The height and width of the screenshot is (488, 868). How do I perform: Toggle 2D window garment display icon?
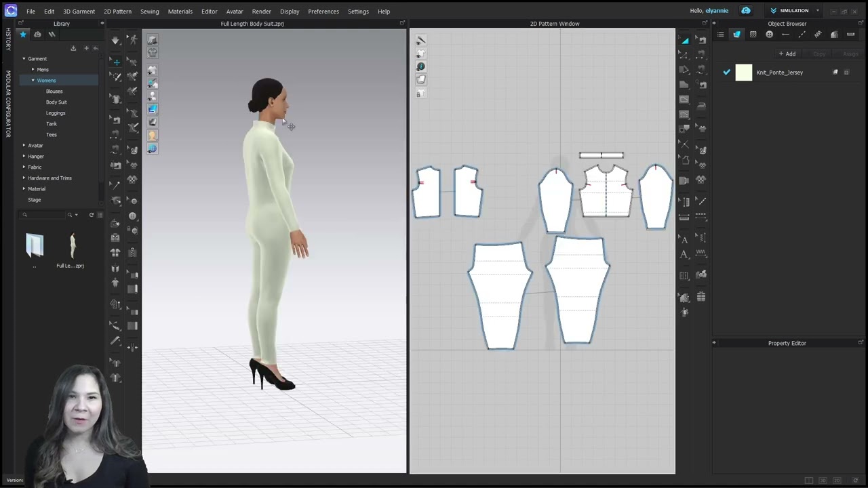click(x=420, y=54)
